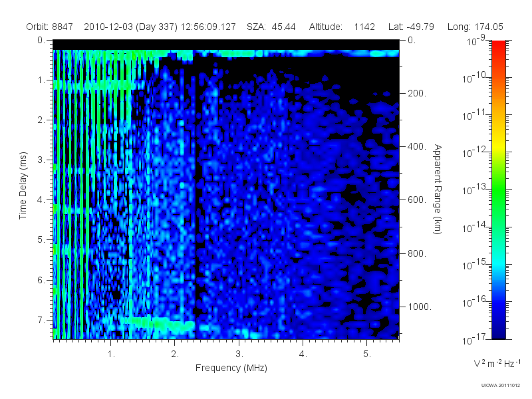Select the date '2010-12-03 (Day 337)' text

click(130, 27)
